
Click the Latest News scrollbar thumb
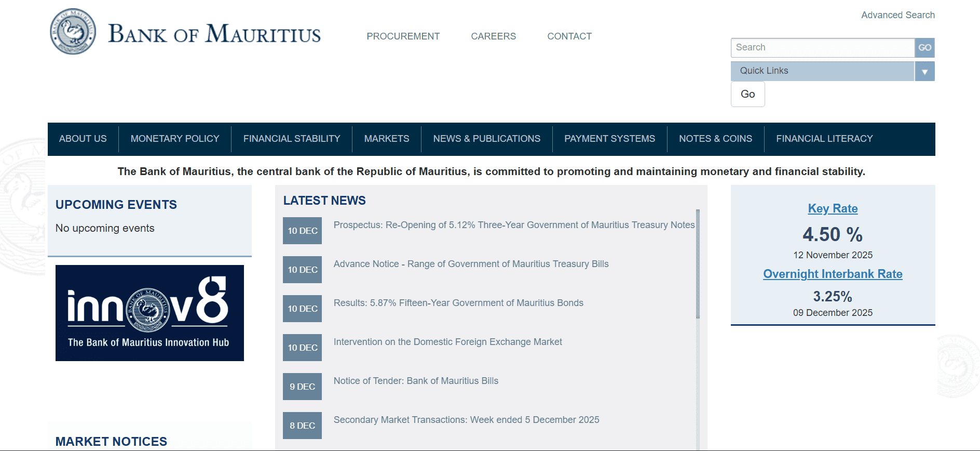[x=698, y=263]
